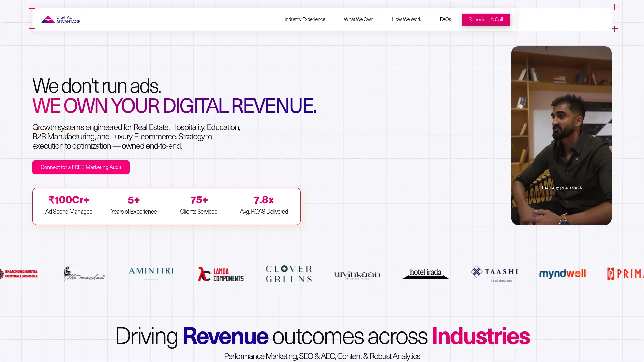Screen dimensions: 644x362
Task: Click the myndwell client logo
Action: (x=562, y=274)
